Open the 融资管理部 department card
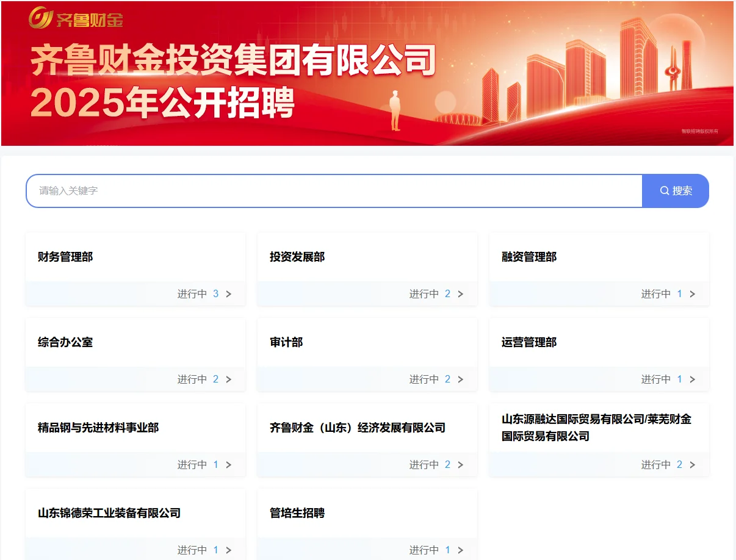736x560 pixels. pos(599,269)
